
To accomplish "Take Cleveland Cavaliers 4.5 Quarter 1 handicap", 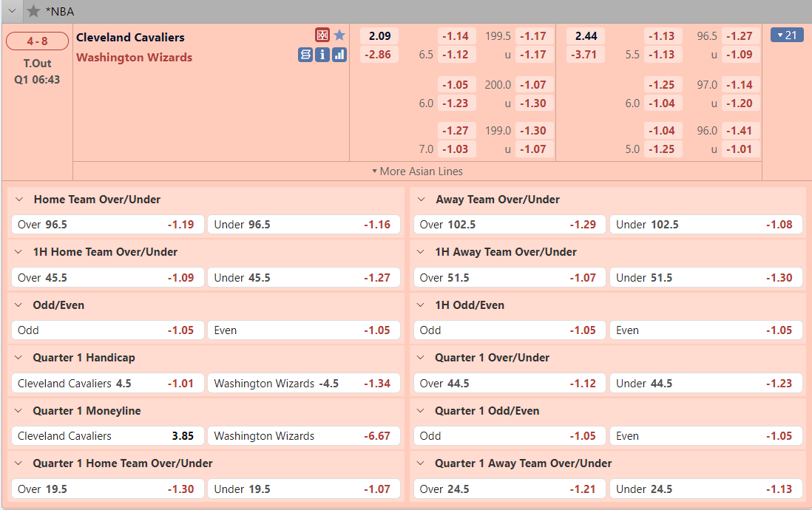I will pyautogui.click(x=108, y=384).
